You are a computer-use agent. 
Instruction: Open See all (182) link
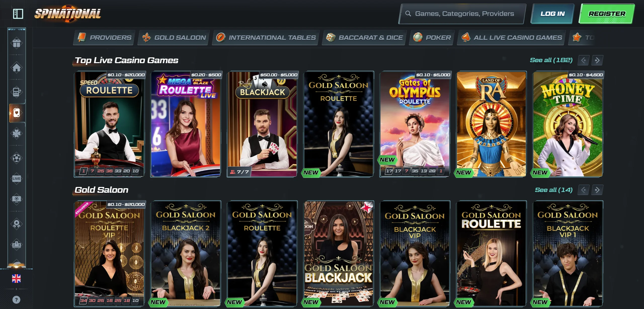click(551, 60)
